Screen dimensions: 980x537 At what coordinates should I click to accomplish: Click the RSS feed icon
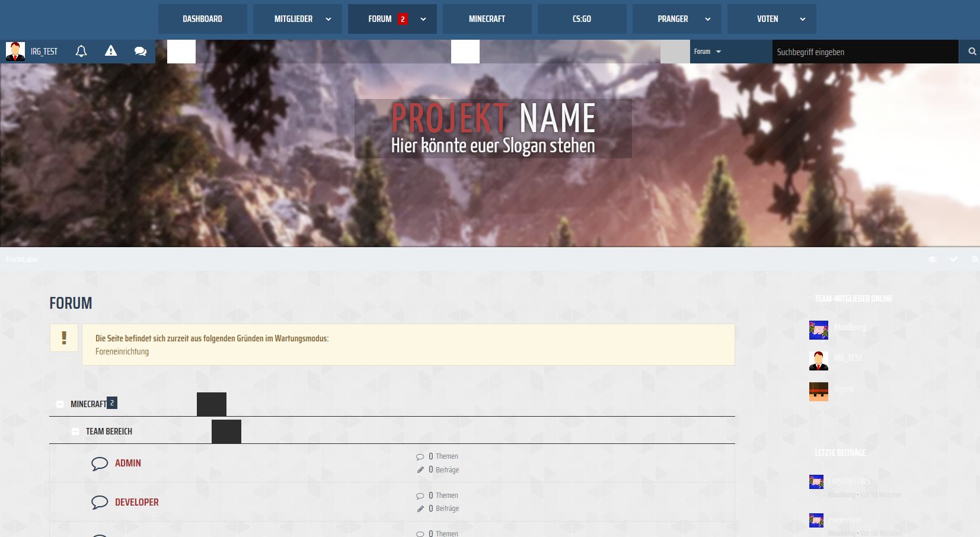coord(975,260)
